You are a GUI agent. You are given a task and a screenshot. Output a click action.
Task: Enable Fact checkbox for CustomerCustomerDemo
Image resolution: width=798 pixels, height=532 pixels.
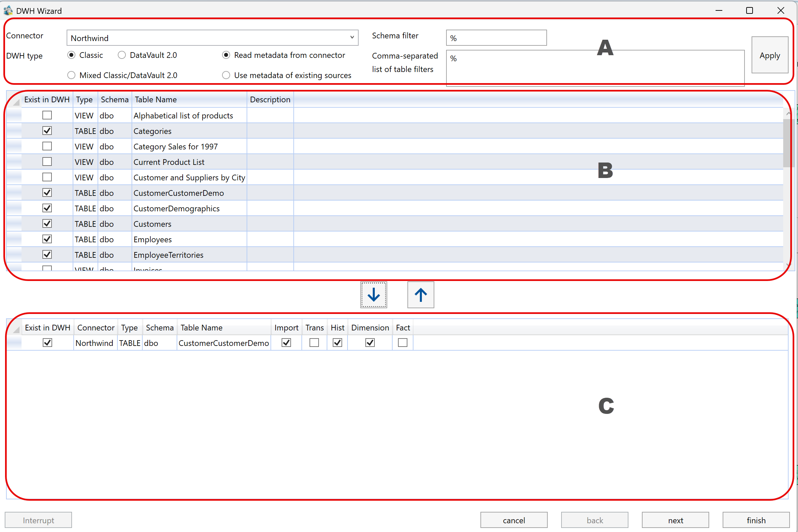click(x=403, y=343)
